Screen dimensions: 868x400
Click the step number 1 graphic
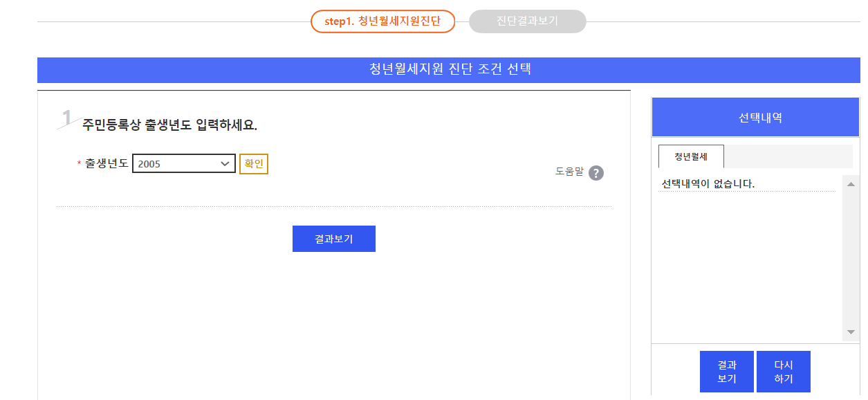[66, 114]
